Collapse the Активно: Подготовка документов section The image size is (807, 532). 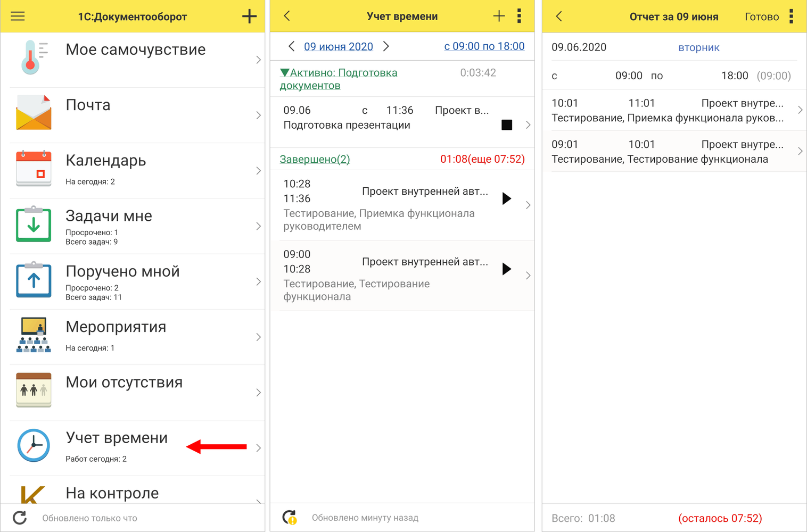coord(339,79)
